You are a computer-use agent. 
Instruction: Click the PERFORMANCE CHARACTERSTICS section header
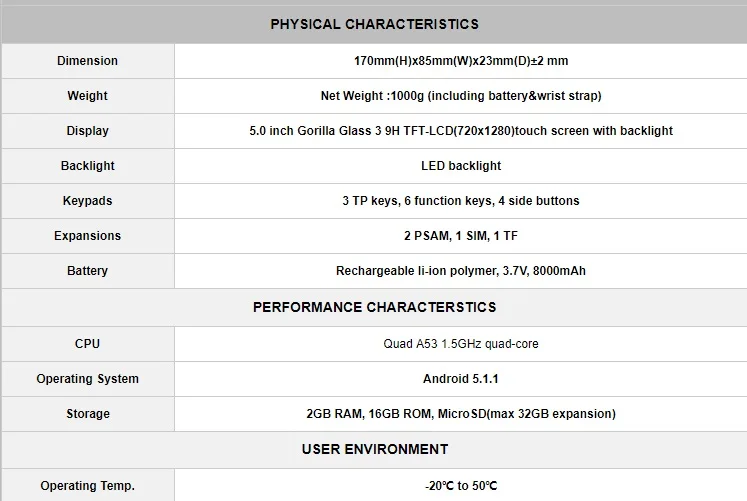click(x=374, y=307)
